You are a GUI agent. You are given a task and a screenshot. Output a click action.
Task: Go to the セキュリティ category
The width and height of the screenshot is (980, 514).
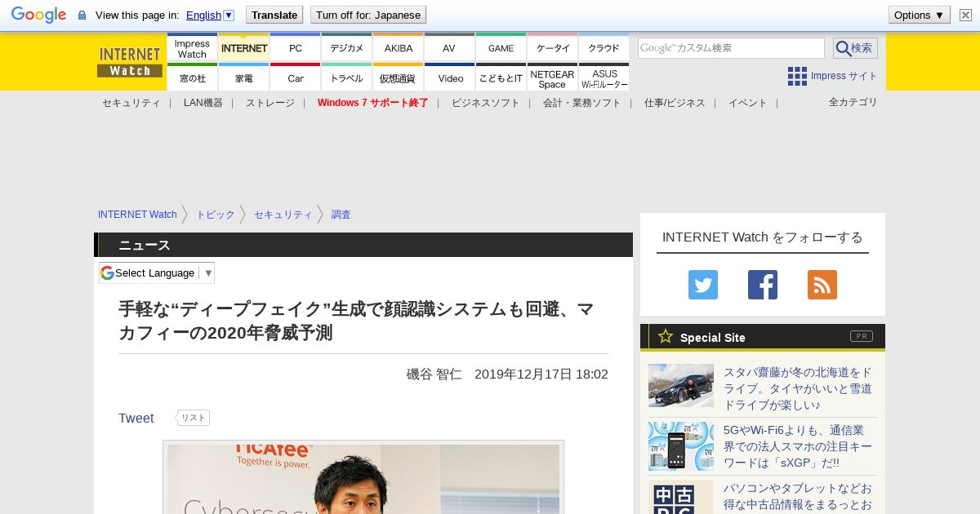(x=131, y=103)
